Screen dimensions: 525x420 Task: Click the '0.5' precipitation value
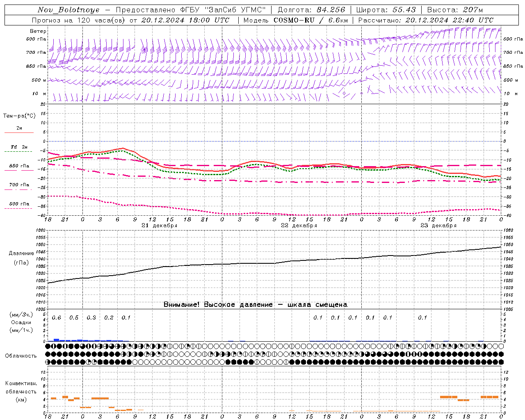[x=74, y=318]
